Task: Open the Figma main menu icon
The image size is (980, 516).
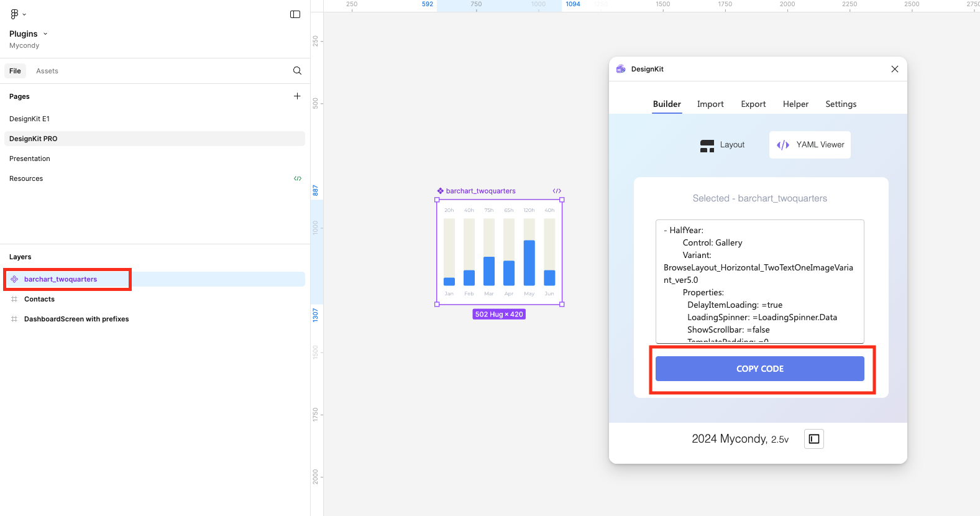Action: [x=15, y=14]
